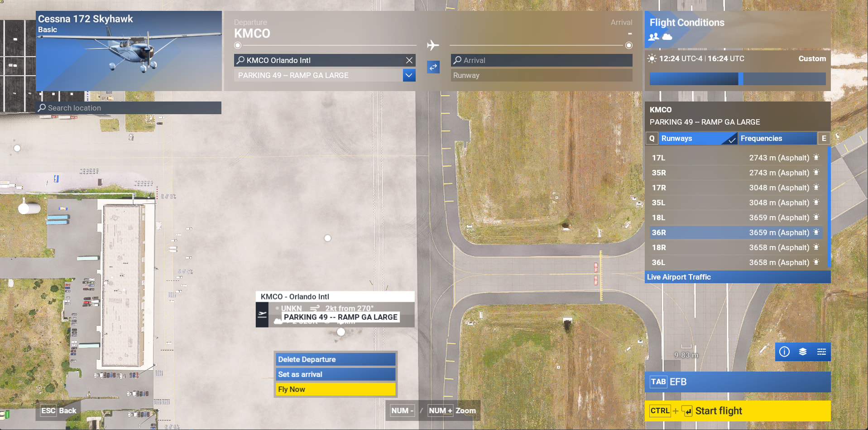Switch to the Runways tab
Image resolution: width=868 pixels, height=430 pixels.
coord(698,138)
